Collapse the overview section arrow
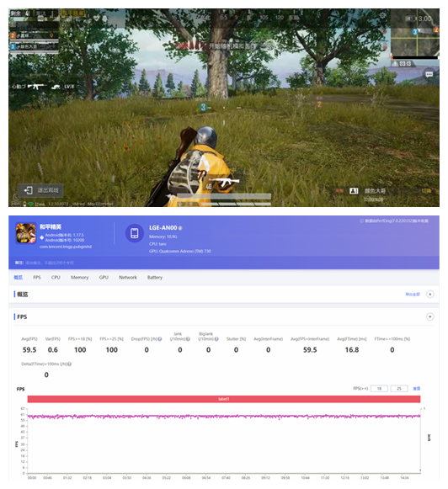The height and width of the screenshot is (489, 448). 430,294
